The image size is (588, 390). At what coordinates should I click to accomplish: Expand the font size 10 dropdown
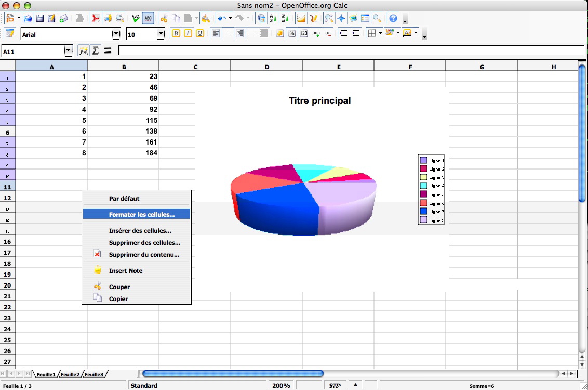point(161,34)
